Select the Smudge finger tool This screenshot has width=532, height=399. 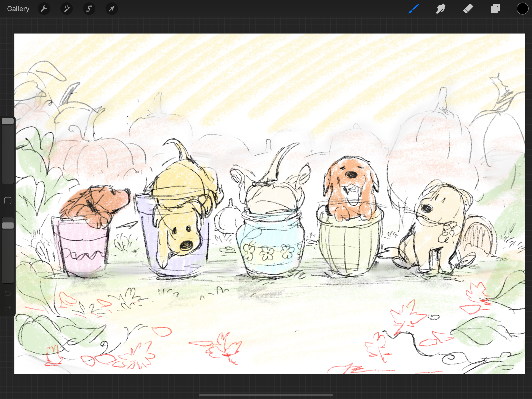(441, 9)
